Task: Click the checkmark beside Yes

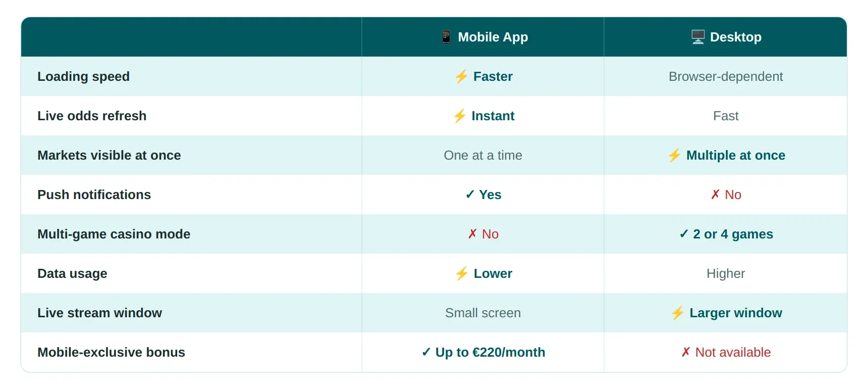Action: 470,194
